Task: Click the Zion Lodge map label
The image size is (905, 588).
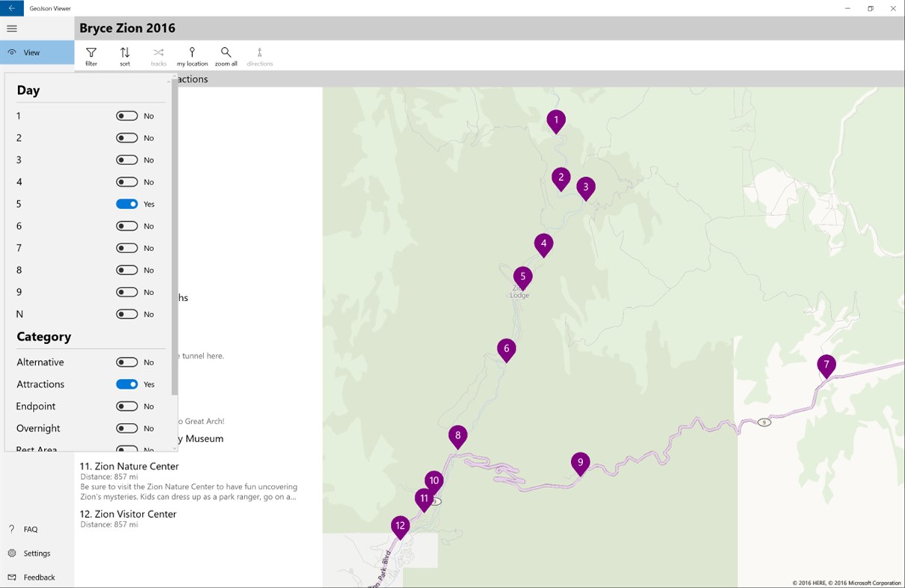Action: 519,292
